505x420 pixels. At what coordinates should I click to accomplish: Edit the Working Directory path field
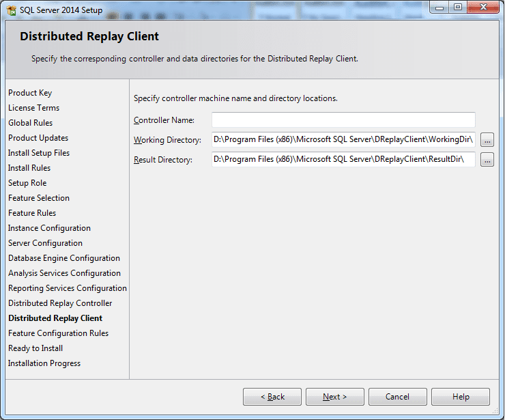pyautogui.click(x=343, y=139)
